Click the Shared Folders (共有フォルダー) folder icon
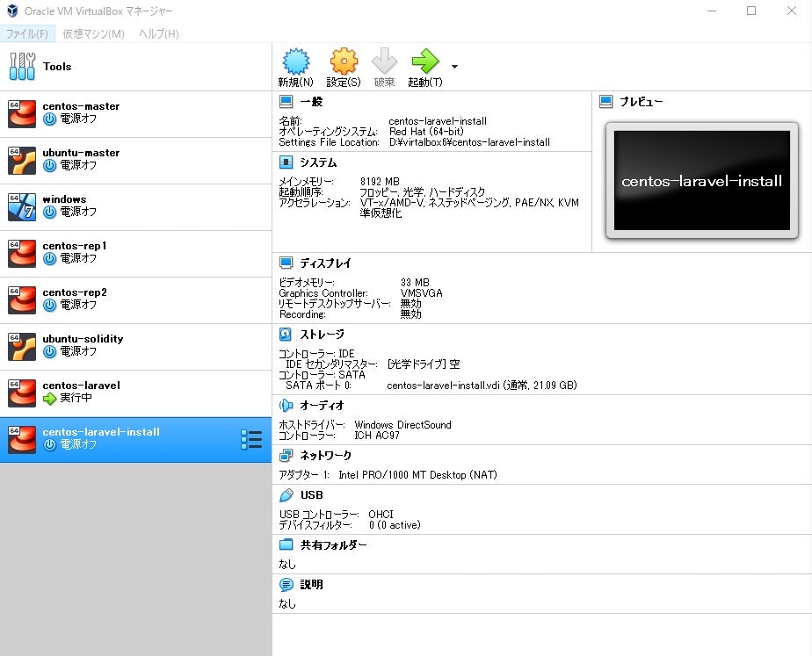Image resolution: width=812 pixels, height=656 pixels. [x=286, y=544]
